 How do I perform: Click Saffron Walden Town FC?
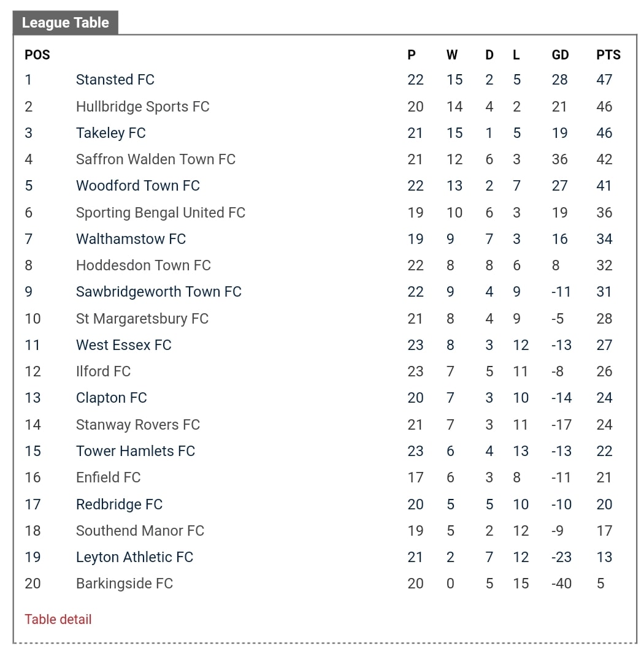156,159
